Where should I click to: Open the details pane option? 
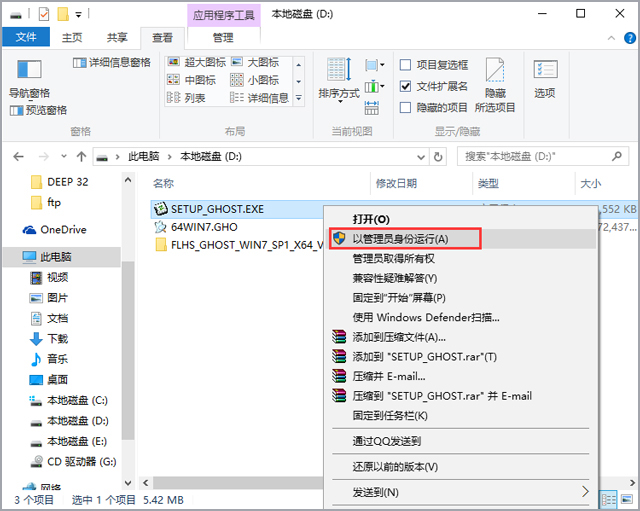111,62
